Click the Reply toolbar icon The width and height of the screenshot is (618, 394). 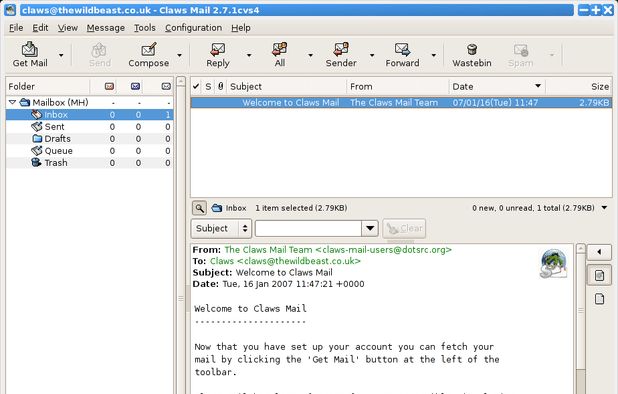(218, 54)
